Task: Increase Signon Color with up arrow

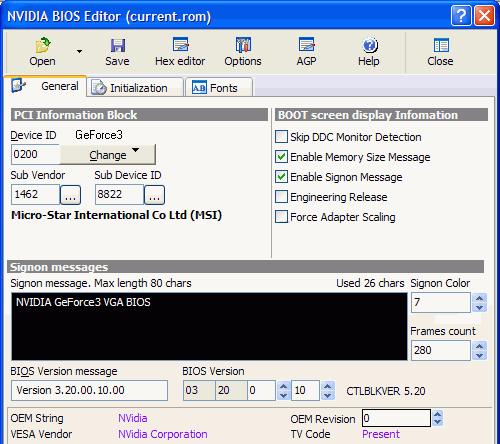Action: point(480,298)
